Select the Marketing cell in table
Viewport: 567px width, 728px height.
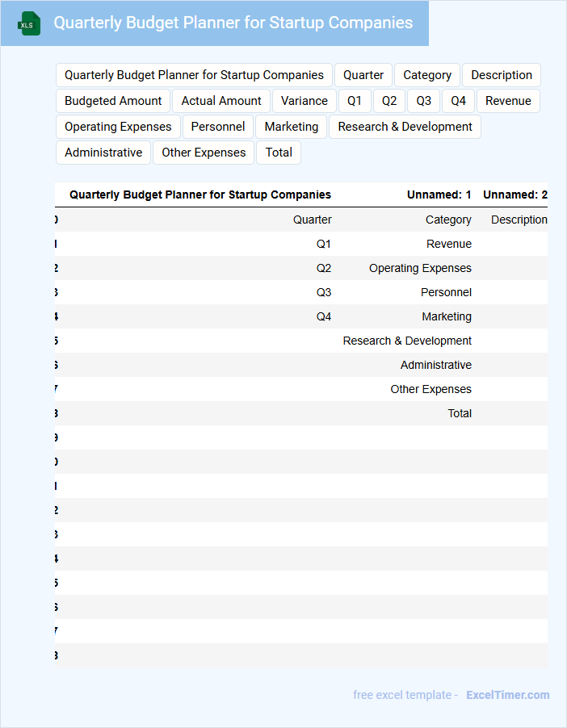click(x=446, y=316)
